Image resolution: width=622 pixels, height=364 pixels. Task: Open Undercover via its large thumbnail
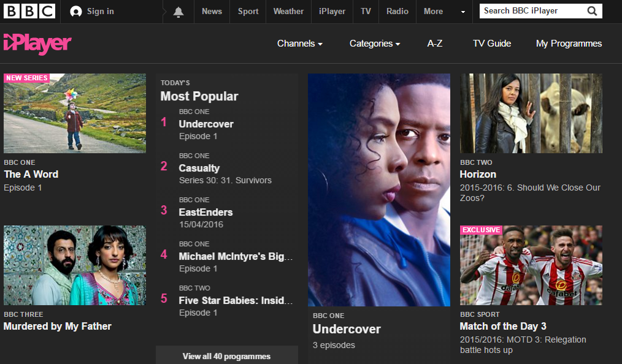point(378,189)
